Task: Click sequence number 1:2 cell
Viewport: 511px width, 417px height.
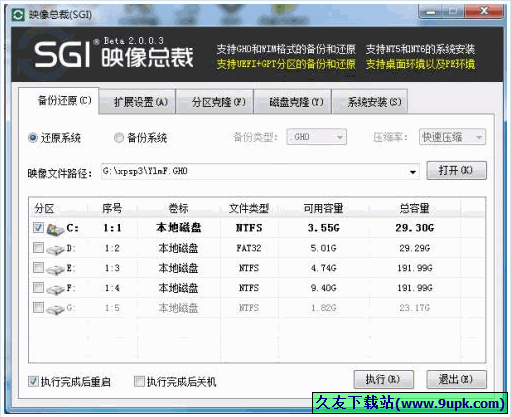Action: point(112,248)
